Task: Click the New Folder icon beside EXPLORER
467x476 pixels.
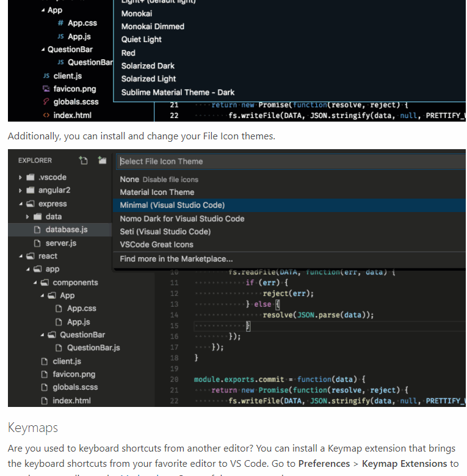Action: [102, 160]
